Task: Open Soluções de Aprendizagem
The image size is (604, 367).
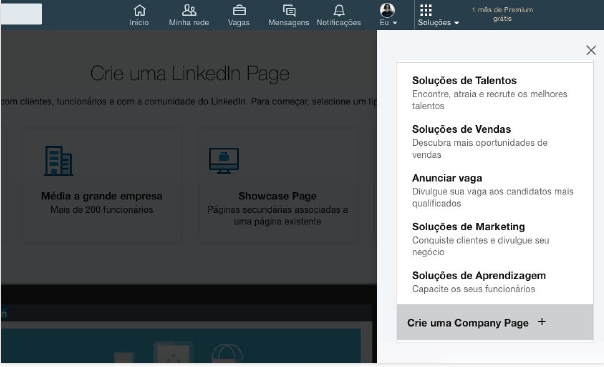Action: pyautogui.click(x=479, y=275)
